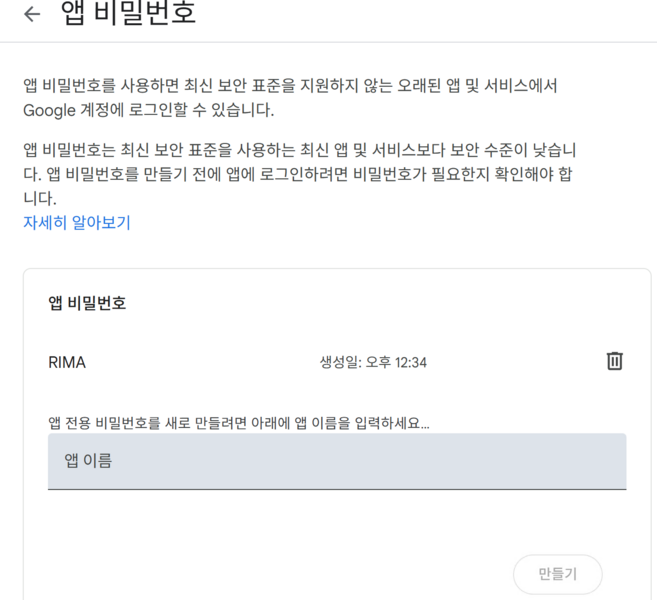Screen dimensions: 657x600
Task: Click the 니다. text above the learn more link
Action: (x=40, y=198)
